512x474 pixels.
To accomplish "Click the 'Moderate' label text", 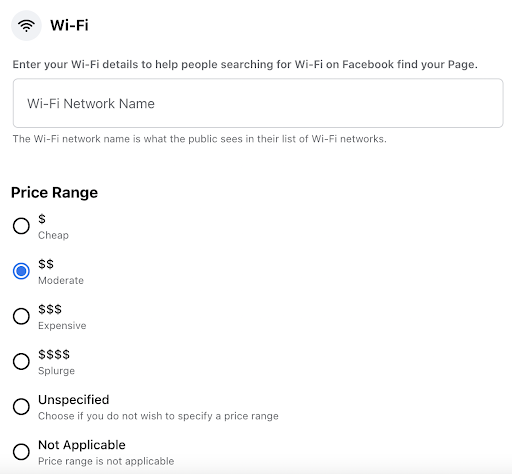I will [61, 280].
